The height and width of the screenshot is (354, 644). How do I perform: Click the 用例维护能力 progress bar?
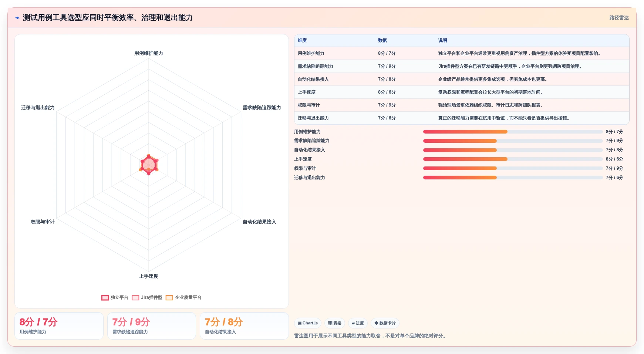click(513, 132)
